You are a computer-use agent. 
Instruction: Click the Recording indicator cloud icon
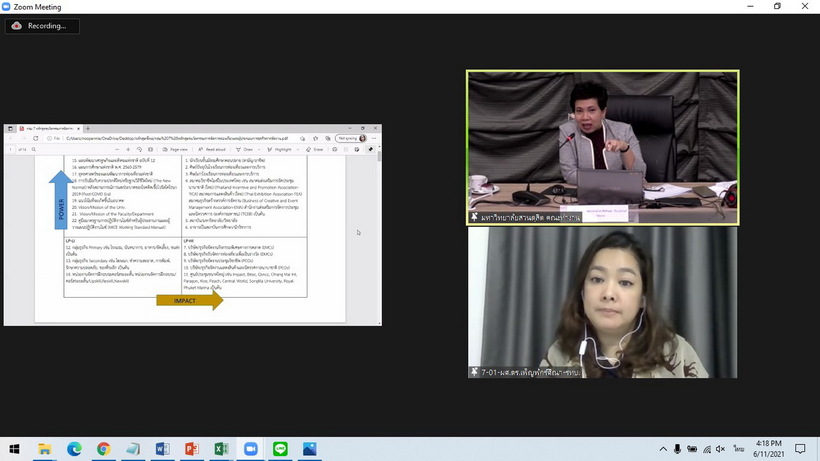coord(17,26)
